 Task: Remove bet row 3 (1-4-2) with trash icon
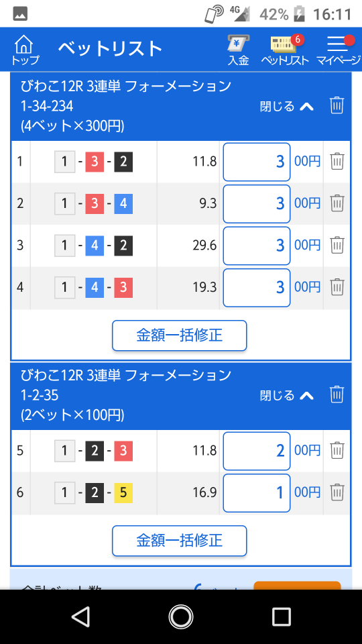point(337,246)
